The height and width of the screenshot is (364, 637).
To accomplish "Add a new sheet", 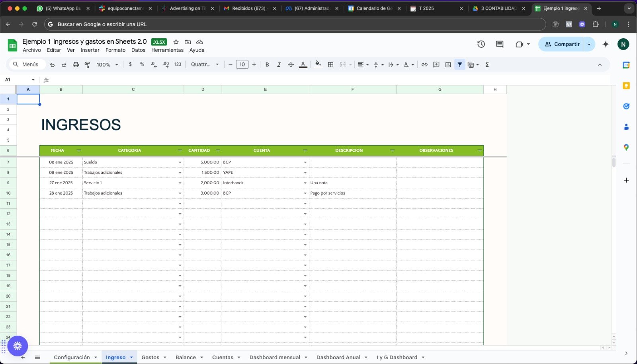I will (23, 357).
